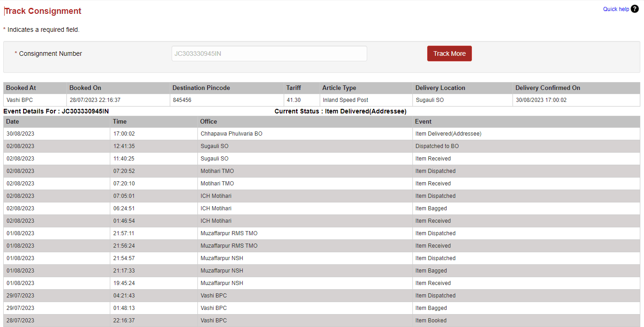The width and height of the screenshot is (644, 327).
Task: Click the time cell 07:20:10
Action: click(154, 184)
